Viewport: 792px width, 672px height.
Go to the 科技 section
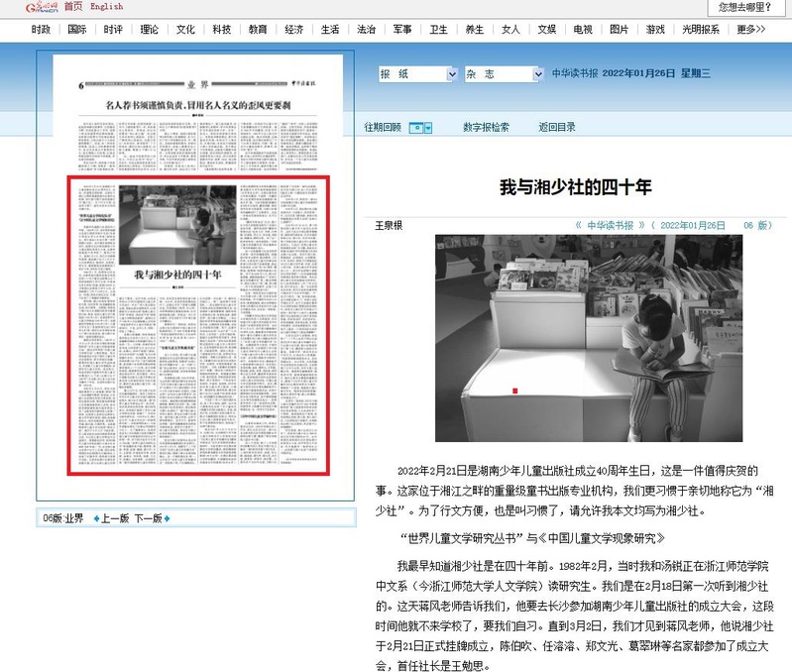221,30
